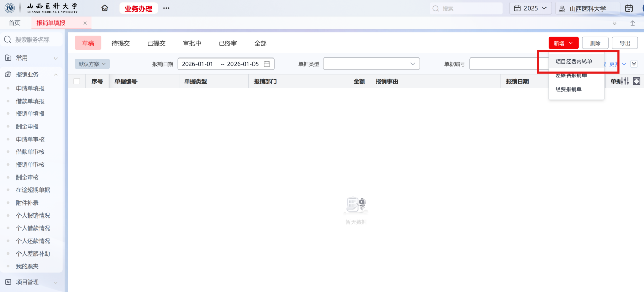Click the home icon in top bar

click(105, 8)
